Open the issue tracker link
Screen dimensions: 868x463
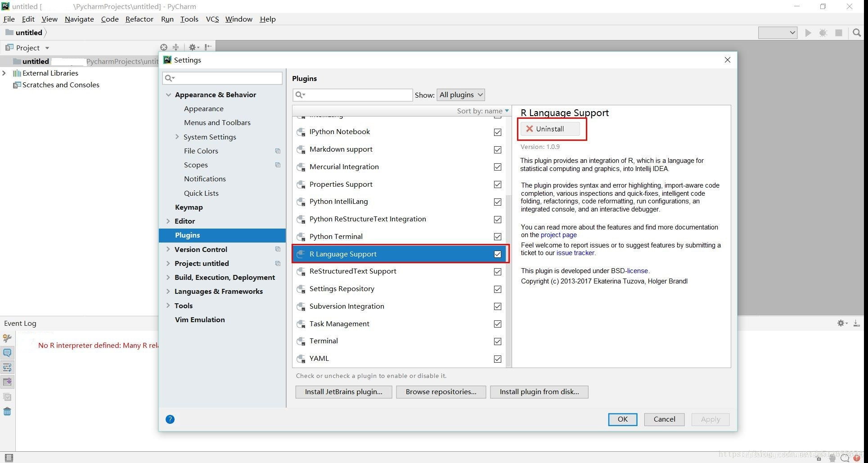coord(576,253)
